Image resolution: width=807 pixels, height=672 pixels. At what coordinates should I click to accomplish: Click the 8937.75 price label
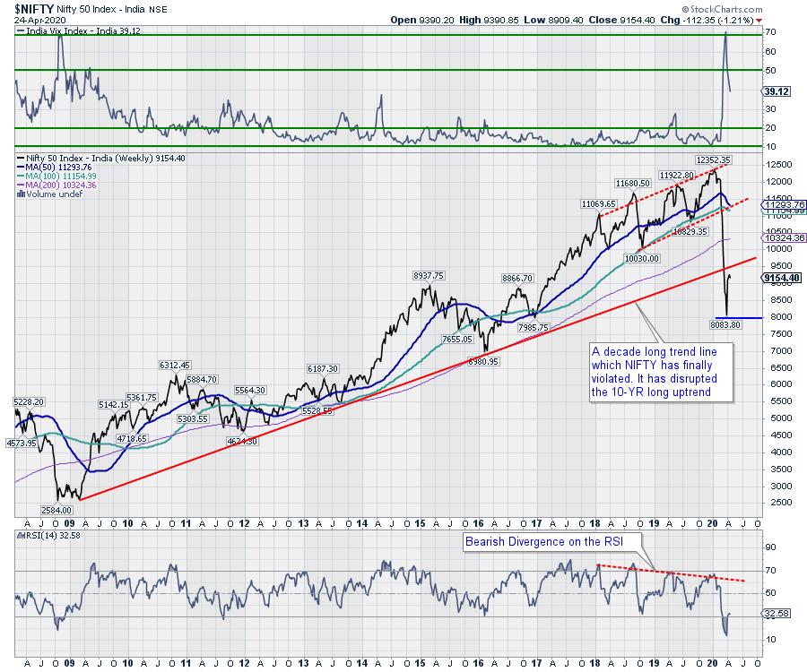[x=429, y=276]
